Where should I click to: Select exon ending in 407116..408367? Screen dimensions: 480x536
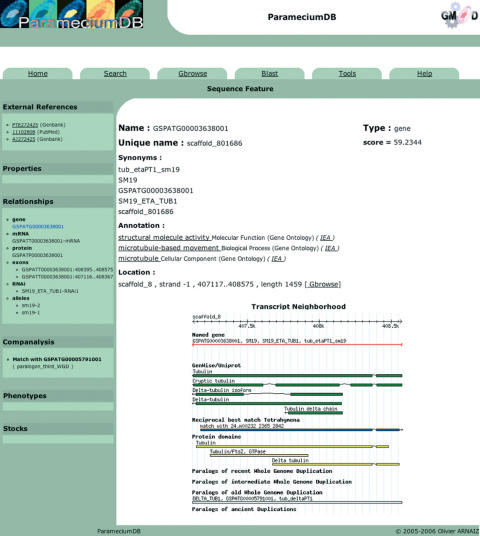(x=67, y=277)
